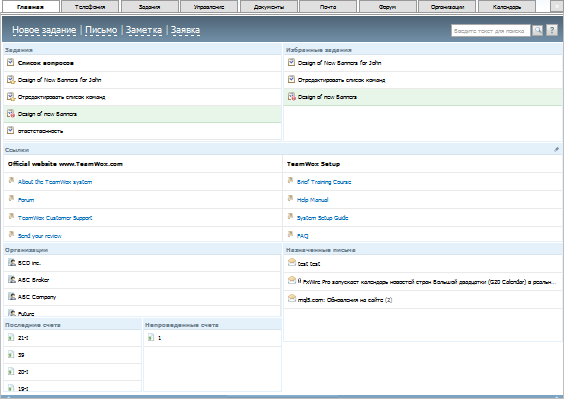Click the organization icon beside ABC Company
The width and height of the screenshot is (564, 399).
(x=12, y=296)
